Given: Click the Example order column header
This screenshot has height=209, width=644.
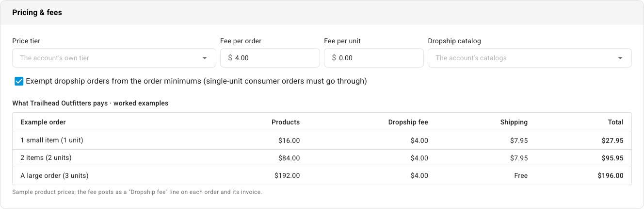Looking at the screenshot, I should pos(43,122).
